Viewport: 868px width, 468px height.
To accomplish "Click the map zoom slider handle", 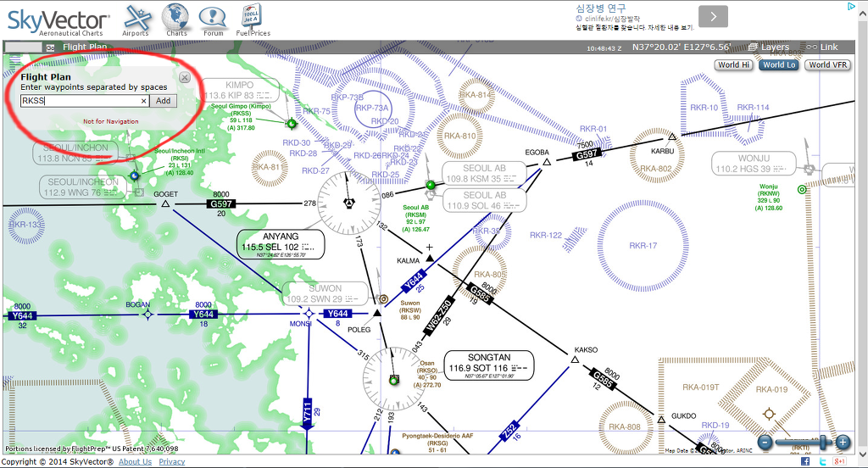I will click(824, 442).
